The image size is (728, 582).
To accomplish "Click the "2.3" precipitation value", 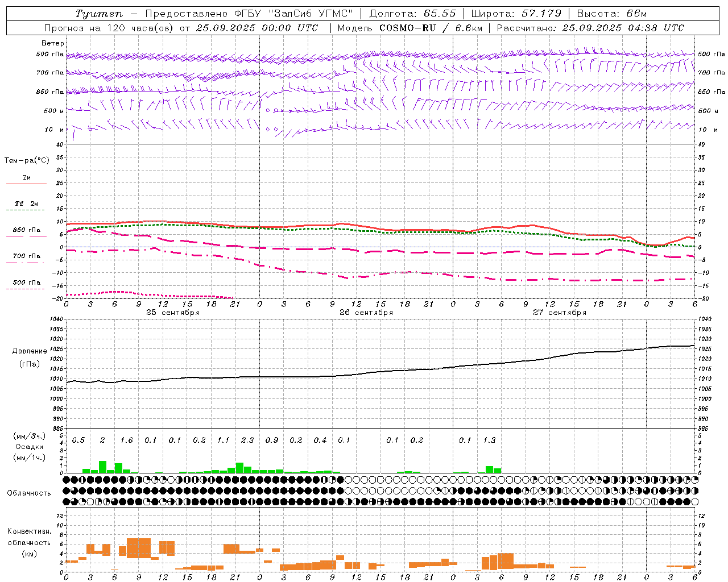I will click(247, 440).
